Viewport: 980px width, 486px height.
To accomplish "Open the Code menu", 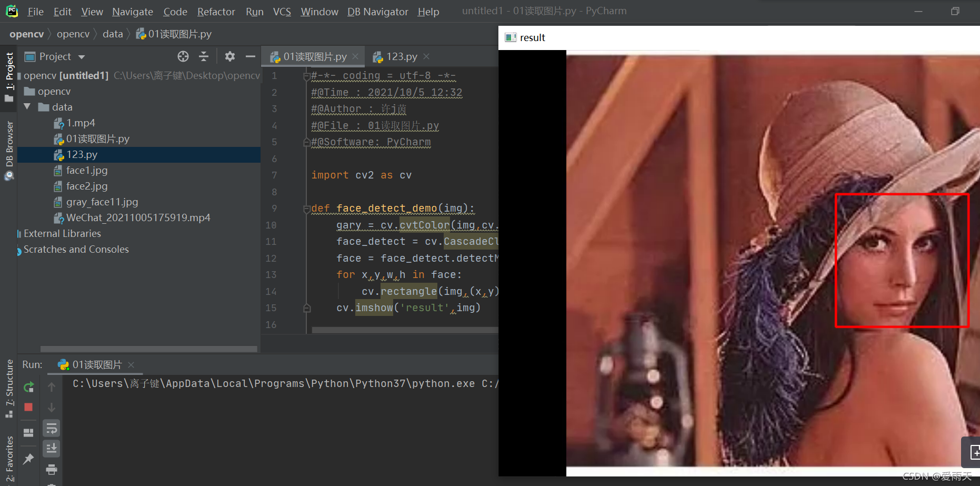I will click(175, 12).
